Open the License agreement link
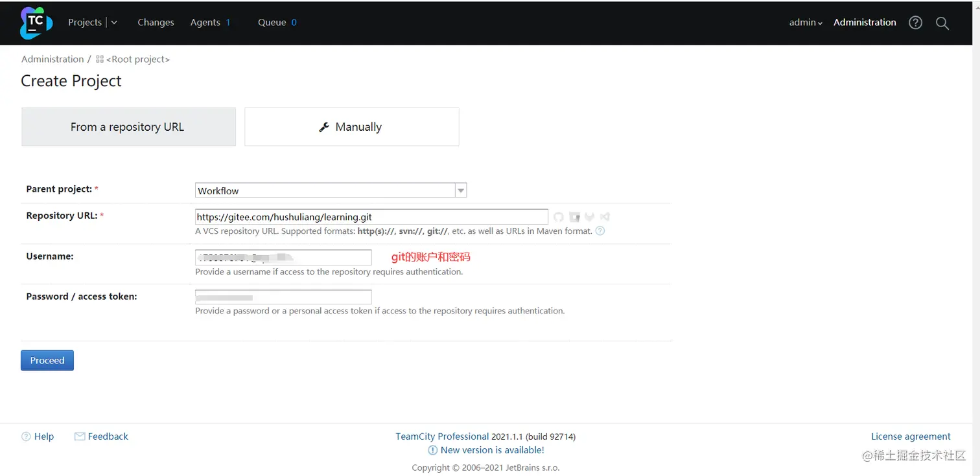 click(x=911, y=436)
